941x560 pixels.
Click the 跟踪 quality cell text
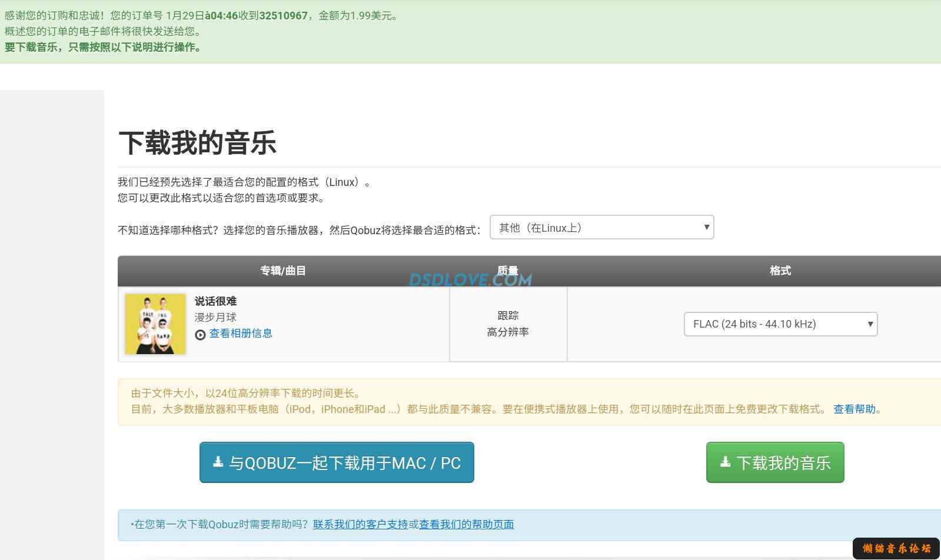click(508, 316)
